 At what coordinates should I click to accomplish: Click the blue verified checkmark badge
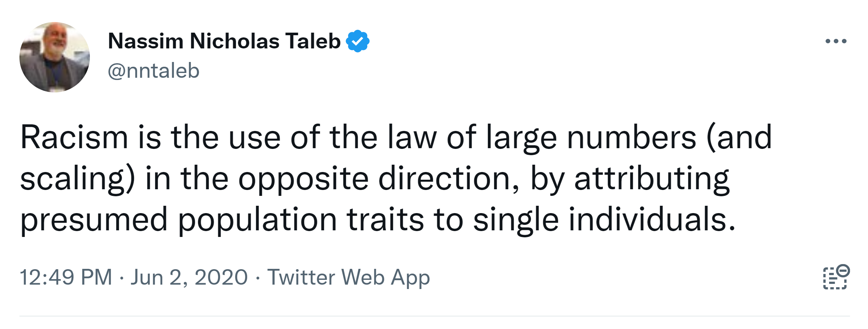358,41
